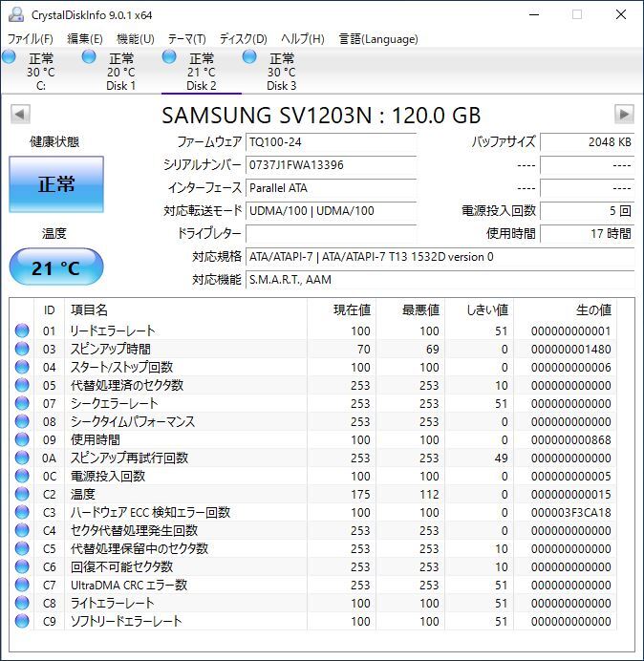Click the empty ドライブレター field

coord(331,233)
